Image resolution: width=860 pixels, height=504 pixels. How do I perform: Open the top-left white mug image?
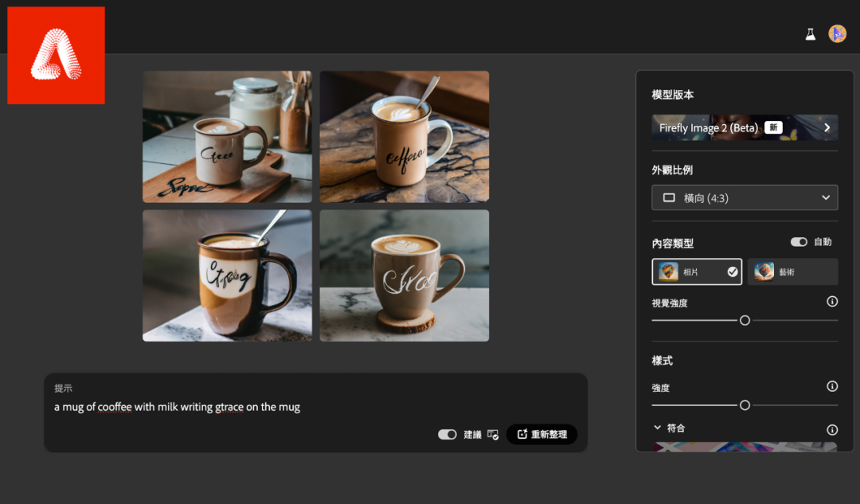pos(227,137)
